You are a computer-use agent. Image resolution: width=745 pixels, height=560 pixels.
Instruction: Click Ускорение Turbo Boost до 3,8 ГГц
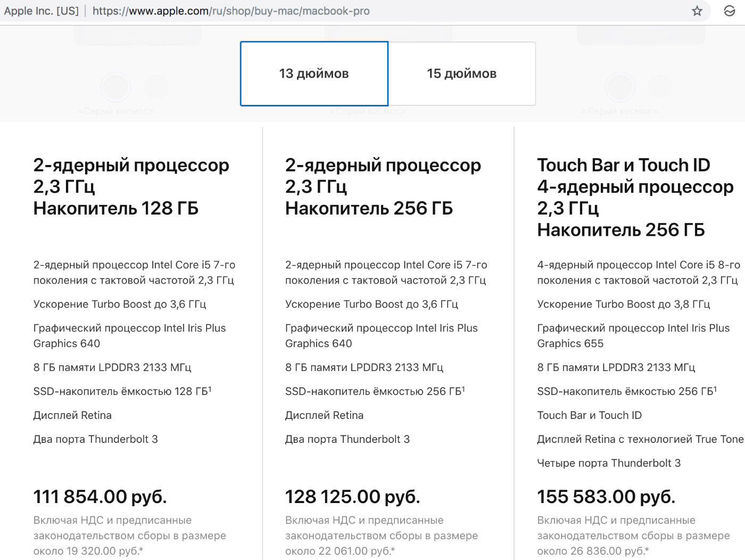click(624, 304)
